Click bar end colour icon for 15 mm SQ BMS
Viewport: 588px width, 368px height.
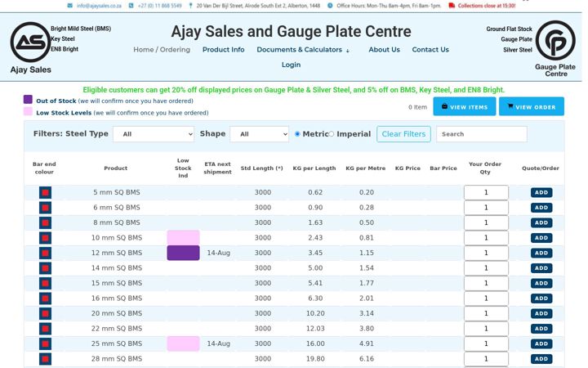46,284
